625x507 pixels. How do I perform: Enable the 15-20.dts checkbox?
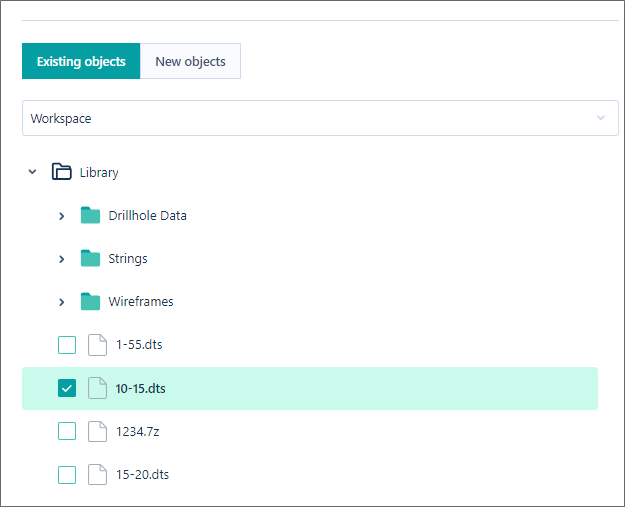(x=67, y=474)
